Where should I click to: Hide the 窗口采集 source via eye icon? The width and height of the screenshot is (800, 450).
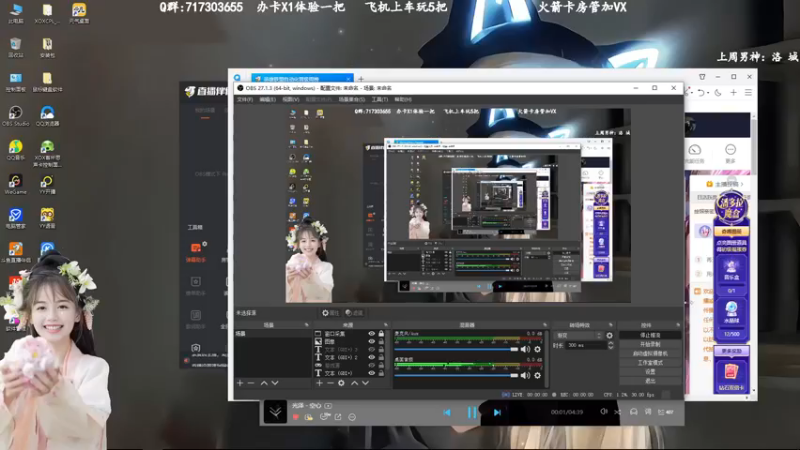[371, 334]
